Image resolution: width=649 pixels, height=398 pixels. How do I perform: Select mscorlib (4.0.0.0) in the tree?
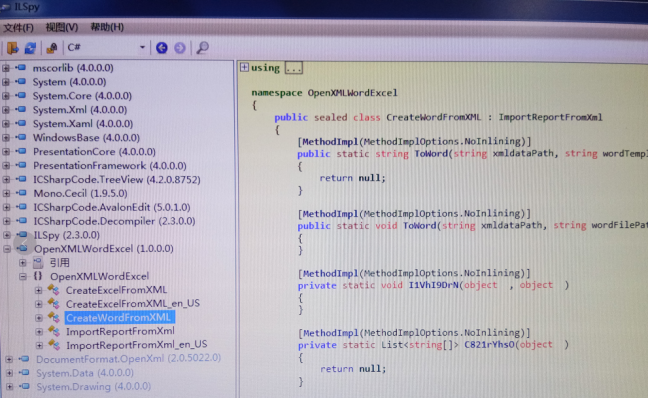(73, 68)
